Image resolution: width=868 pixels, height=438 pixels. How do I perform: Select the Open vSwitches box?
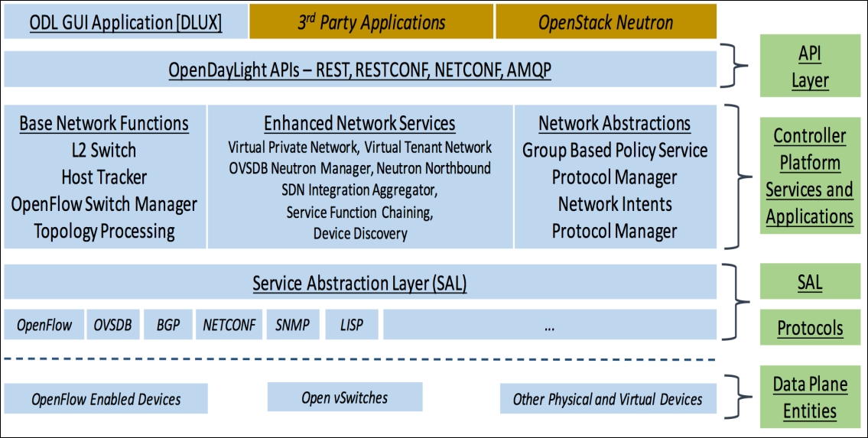pyautogui.click(x=344, y=397)
